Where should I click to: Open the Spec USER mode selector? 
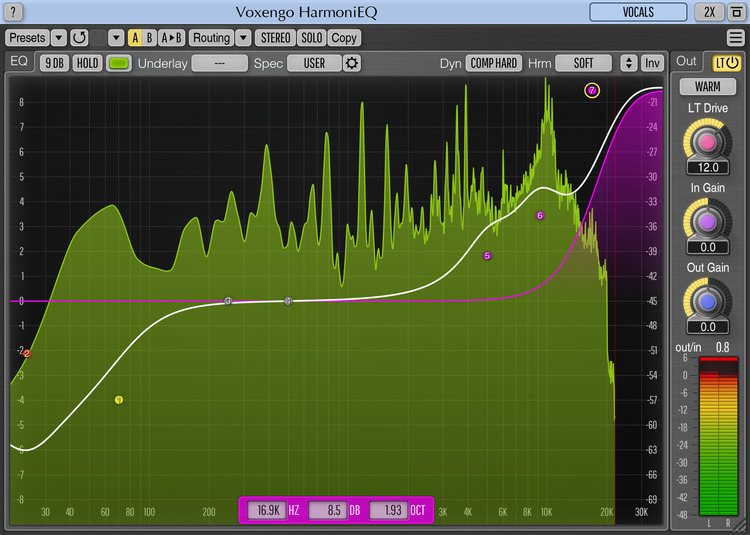[x=314, y=63]
